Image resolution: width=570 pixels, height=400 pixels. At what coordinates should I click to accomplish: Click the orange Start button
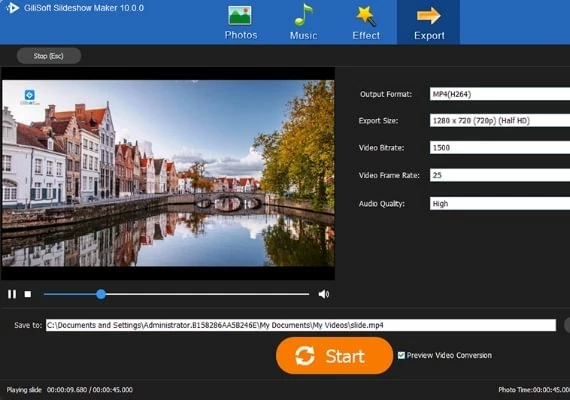coord(334,356)
